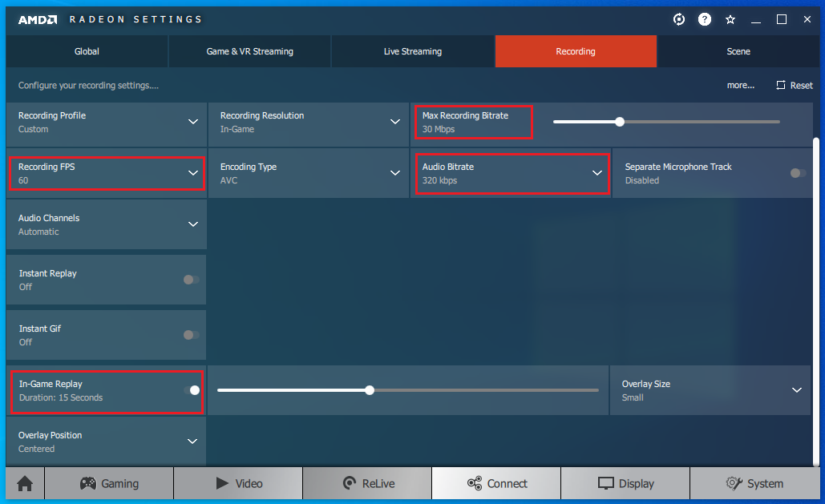Click the Reset button
825x504 pixels.
tap(794, 85)
